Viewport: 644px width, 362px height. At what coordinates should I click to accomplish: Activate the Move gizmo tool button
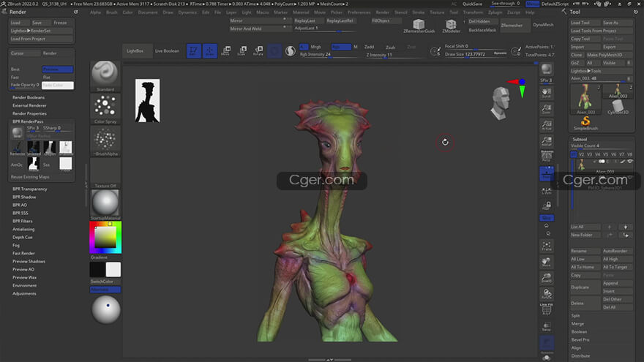225,50
